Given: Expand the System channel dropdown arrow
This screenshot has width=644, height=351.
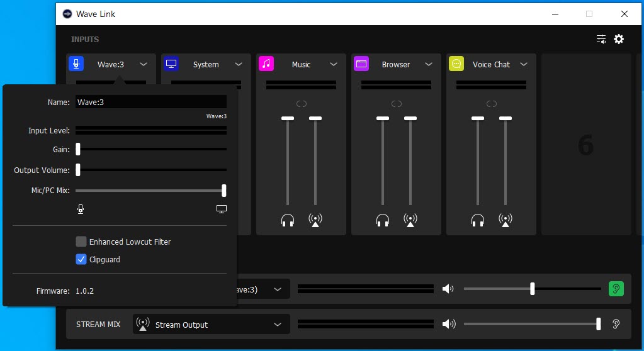Looking at the screenshot, I should pos(238,64).
